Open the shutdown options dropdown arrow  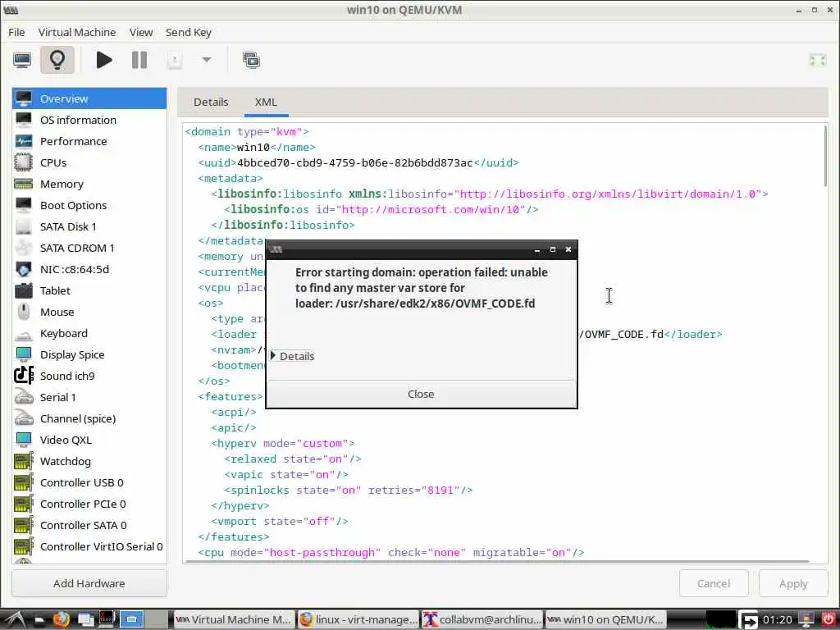[x=207, y=60]
